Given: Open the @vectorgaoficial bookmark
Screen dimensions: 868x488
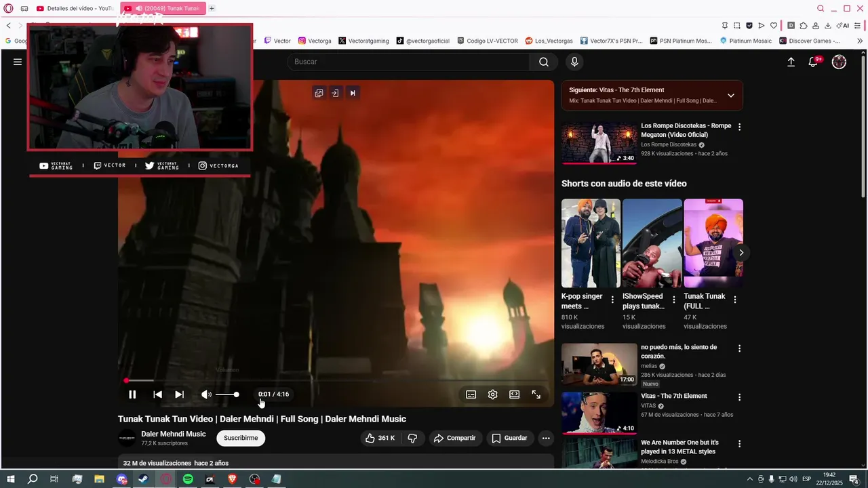Looking at the screenshot, I should [423, 41].
